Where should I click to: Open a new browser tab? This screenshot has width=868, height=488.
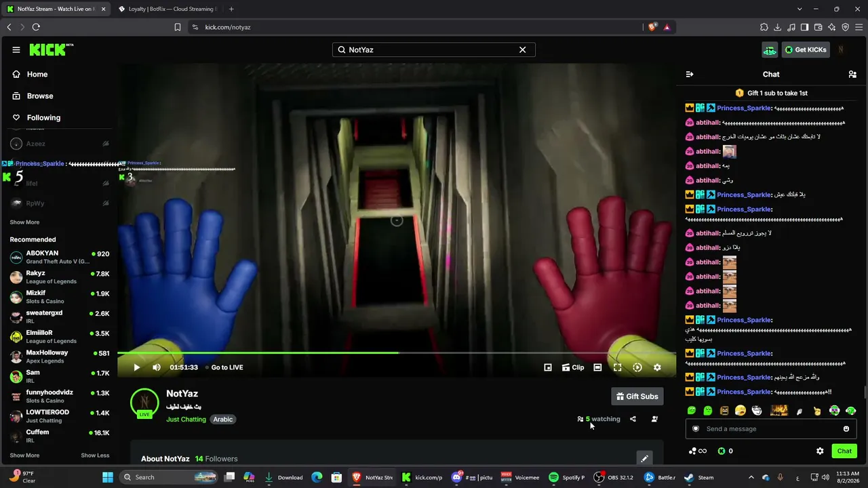click(231, 9)
